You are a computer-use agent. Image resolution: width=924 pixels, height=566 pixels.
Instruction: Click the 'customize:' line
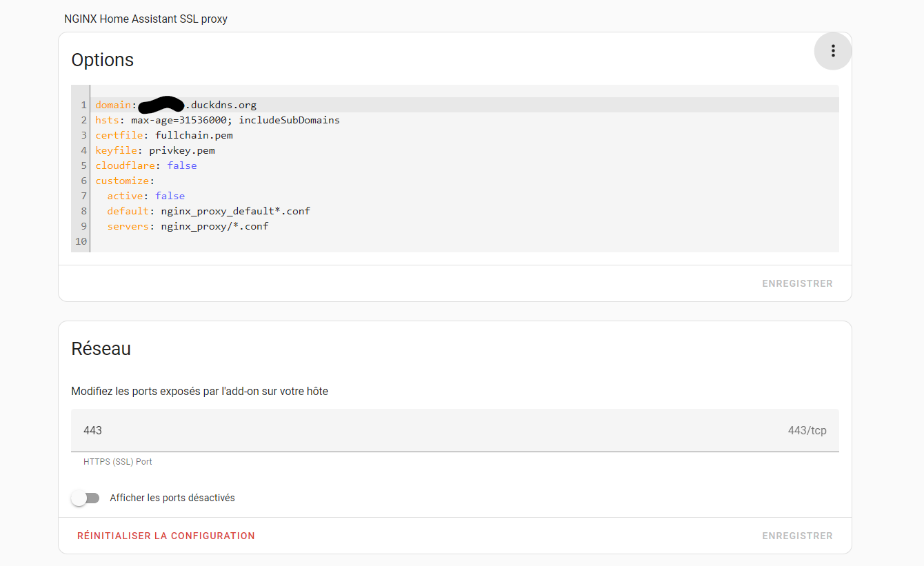click(x=465, y=181)
